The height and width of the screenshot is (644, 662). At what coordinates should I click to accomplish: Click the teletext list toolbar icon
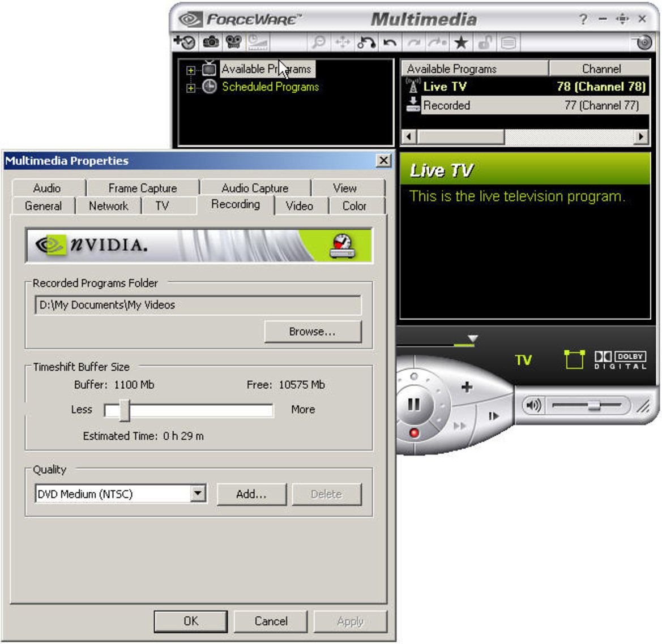point(509,42)
